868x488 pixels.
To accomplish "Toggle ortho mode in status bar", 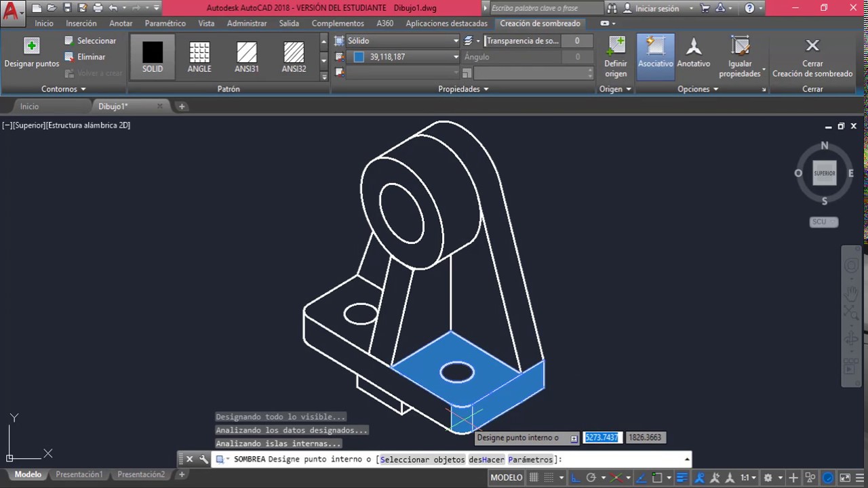I will click(x=576, y=478).
